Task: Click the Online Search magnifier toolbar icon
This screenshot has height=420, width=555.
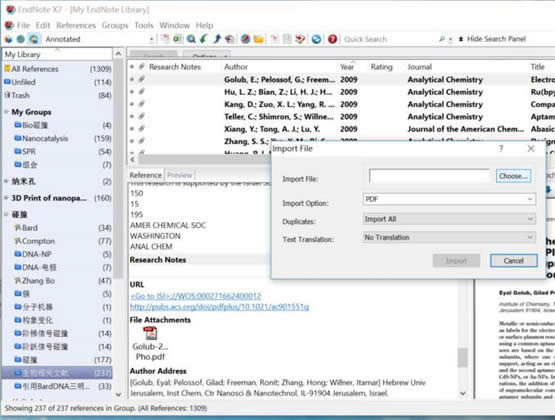Action: pos(191,39)
